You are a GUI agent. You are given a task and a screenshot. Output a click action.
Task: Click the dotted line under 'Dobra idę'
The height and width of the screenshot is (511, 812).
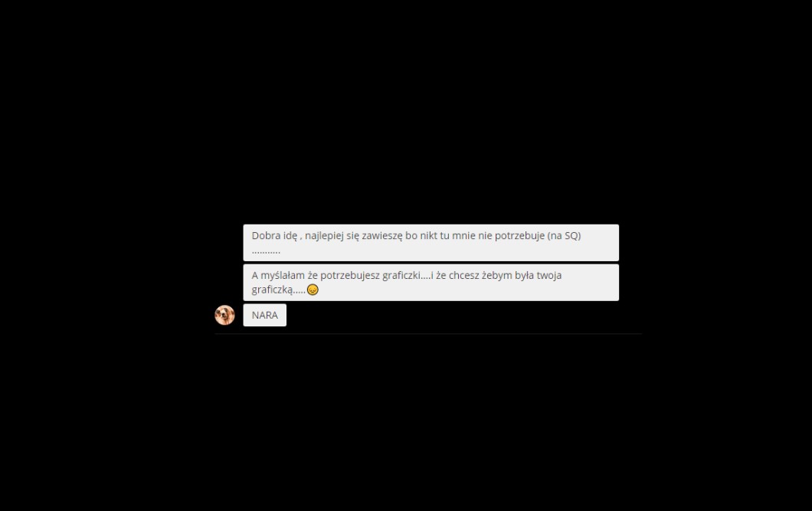266,252
